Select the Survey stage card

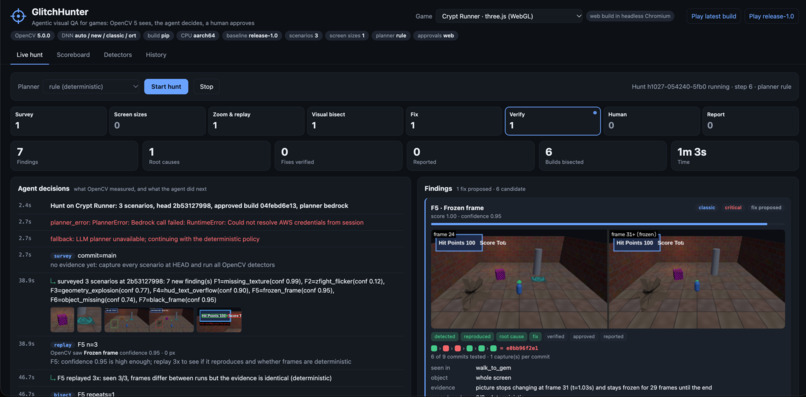coord(59,121)
